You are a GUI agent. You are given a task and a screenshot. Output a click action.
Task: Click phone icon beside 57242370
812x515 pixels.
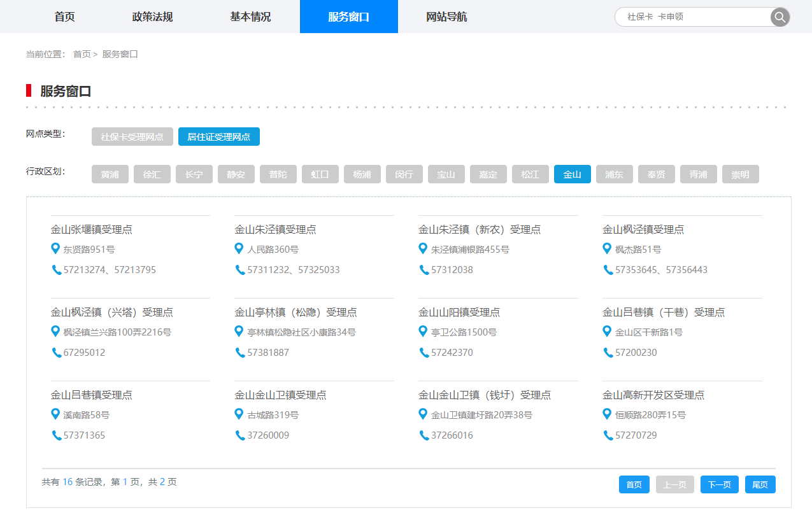[424, 353]
